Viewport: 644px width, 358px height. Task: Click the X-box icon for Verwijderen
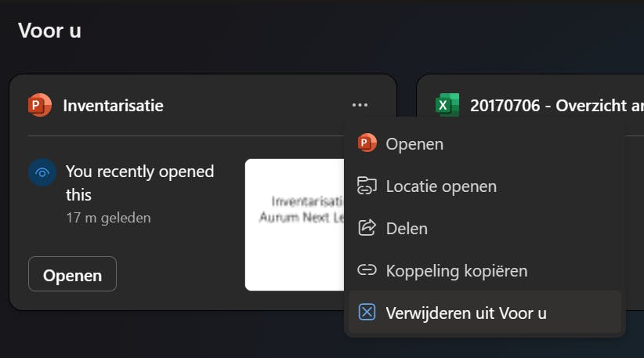(367, 312)
